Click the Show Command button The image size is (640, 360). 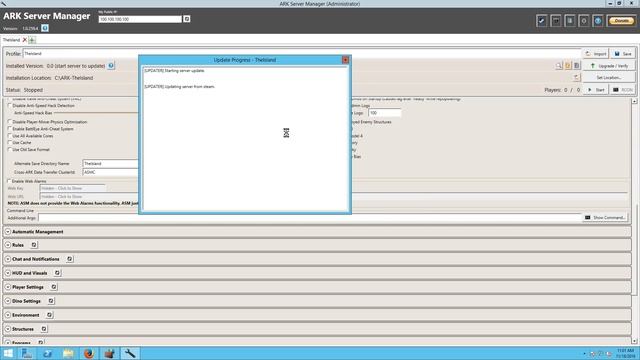coord(605,218)
